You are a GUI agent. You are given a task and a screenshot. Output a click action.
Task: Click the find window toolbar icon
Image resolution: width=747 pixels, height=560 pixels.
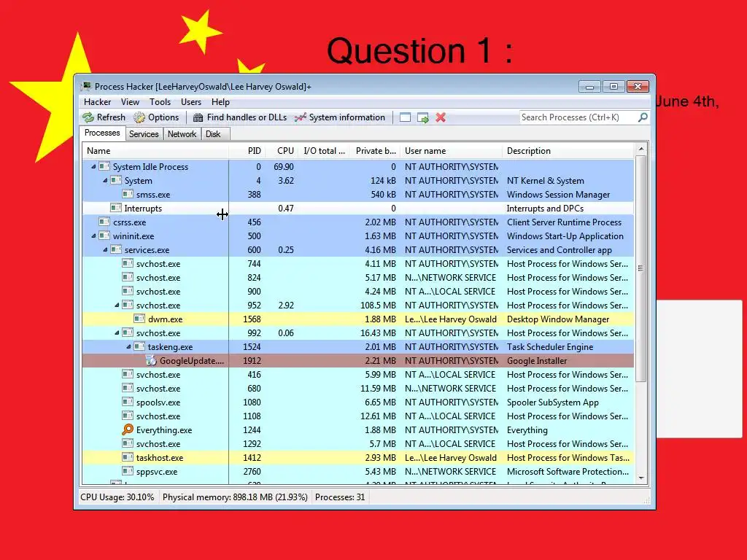point(405,117)
